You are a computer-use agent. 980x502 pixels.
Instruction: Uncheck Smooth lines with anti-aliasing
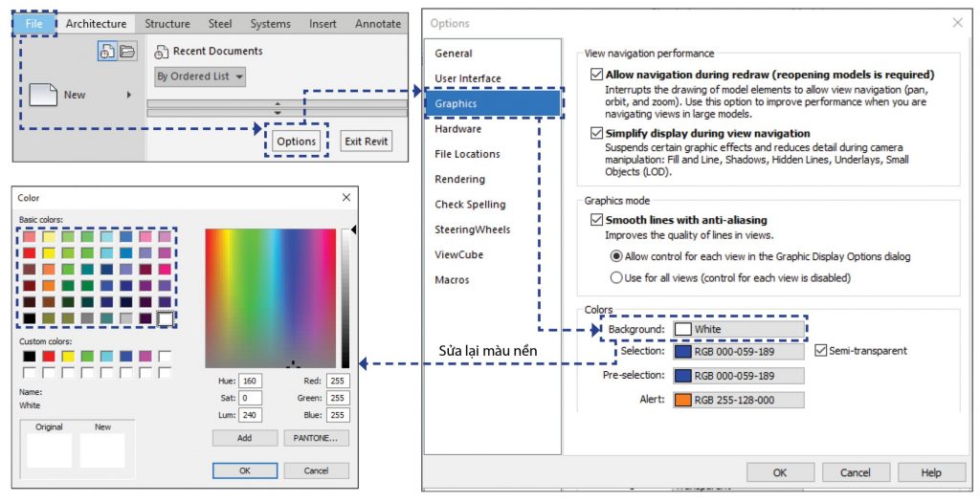597,220
